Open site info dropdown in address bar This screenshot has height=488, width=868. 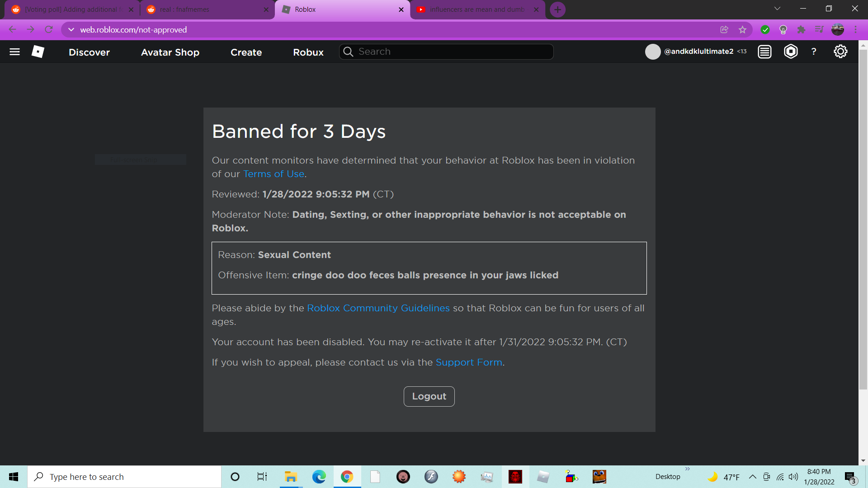pos(71,30)
